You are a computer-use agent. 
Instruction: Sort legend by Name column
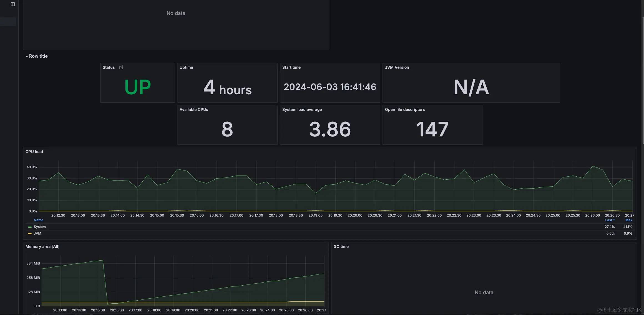39,220
